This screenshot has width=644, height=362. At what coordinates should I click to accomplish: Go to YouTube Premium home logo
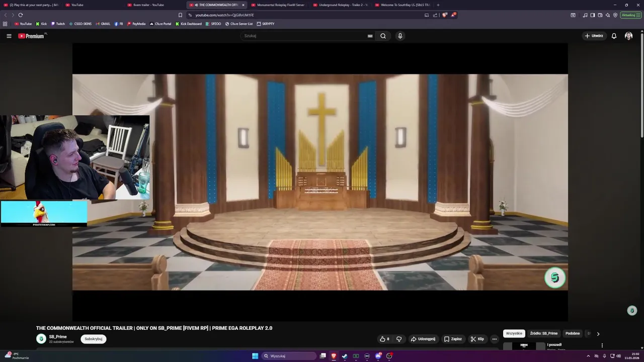pos(31,36)
